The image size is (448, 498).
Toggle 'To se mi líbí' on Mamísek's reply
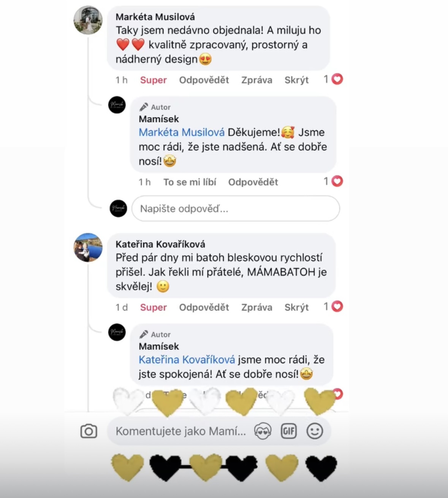pyautogui.click(x=190, y=182)
